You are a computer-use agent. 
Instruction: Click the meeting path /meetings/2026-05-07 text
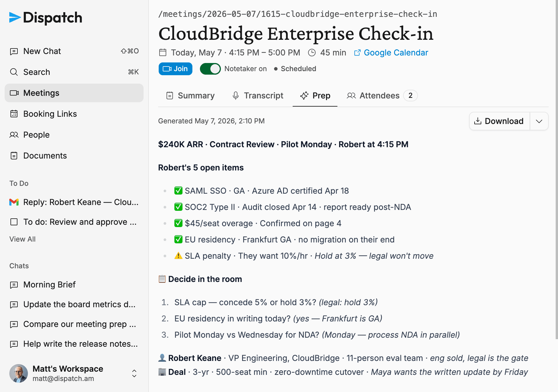click(x=298, y=14)
